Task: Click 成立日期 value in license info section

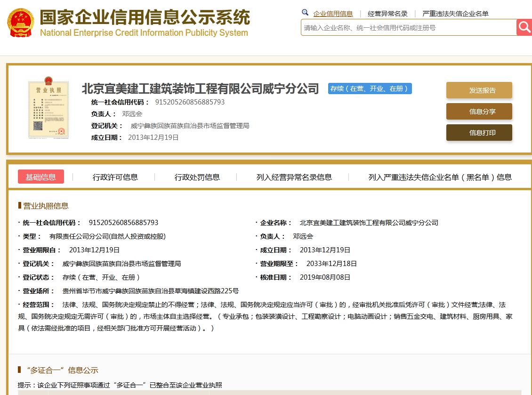Action: click(325, 250)
